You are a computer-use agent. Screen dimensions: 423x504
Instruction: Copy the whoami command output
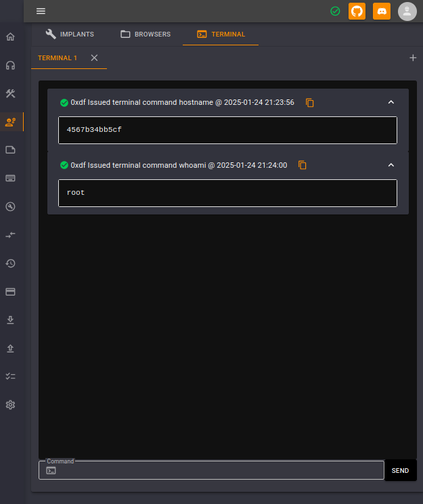point(303,165)
